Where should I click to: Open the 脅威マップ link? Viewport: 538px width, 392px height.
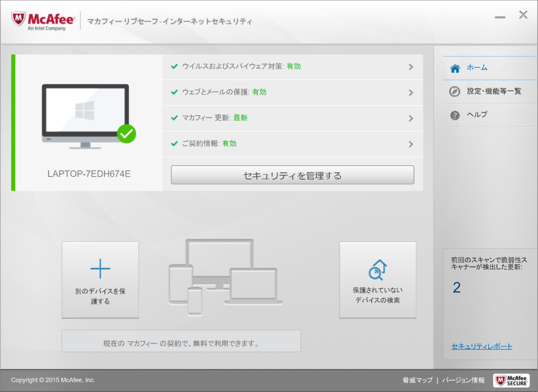click(417, 380)
